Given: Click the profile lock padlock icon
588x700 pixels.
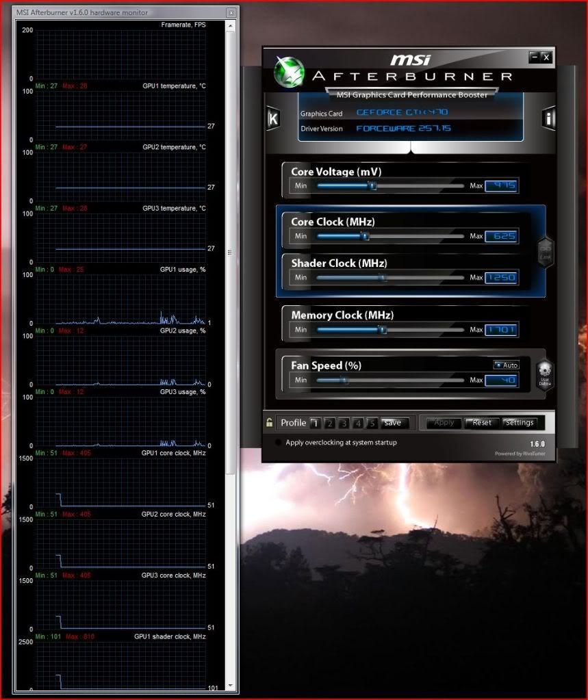Looking at the screenshot, I should click(270, 423).
